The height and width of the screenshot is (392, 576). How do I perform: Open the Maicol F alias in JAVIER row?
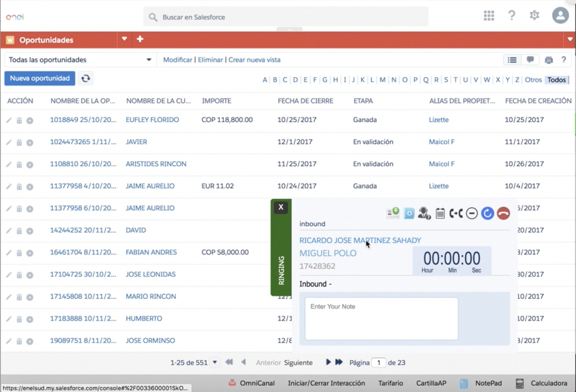click(x=442, y=142)
